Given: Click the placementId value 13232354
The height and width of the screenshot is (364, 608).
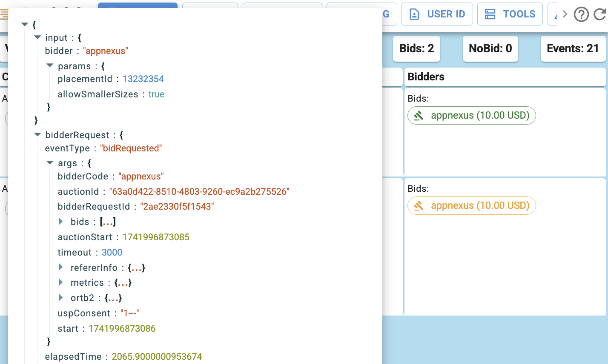Looking at the screenshot, I should point(143,79).
